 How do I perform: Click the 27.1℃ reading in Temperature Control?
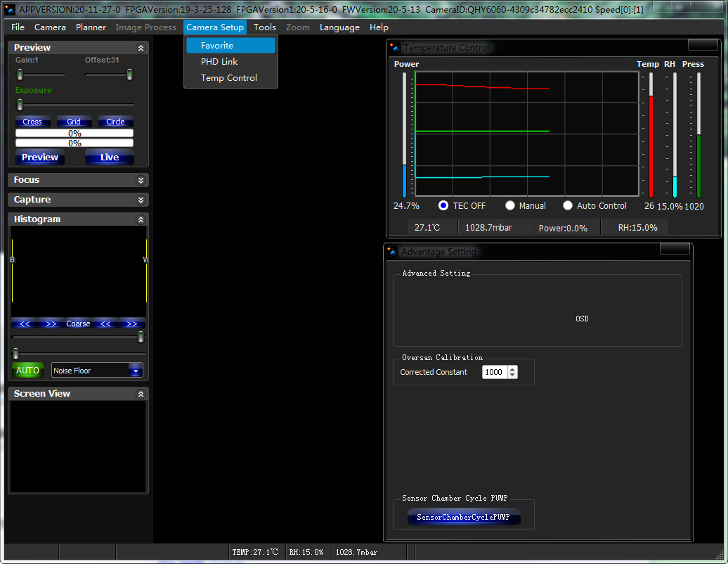point(427,228)
